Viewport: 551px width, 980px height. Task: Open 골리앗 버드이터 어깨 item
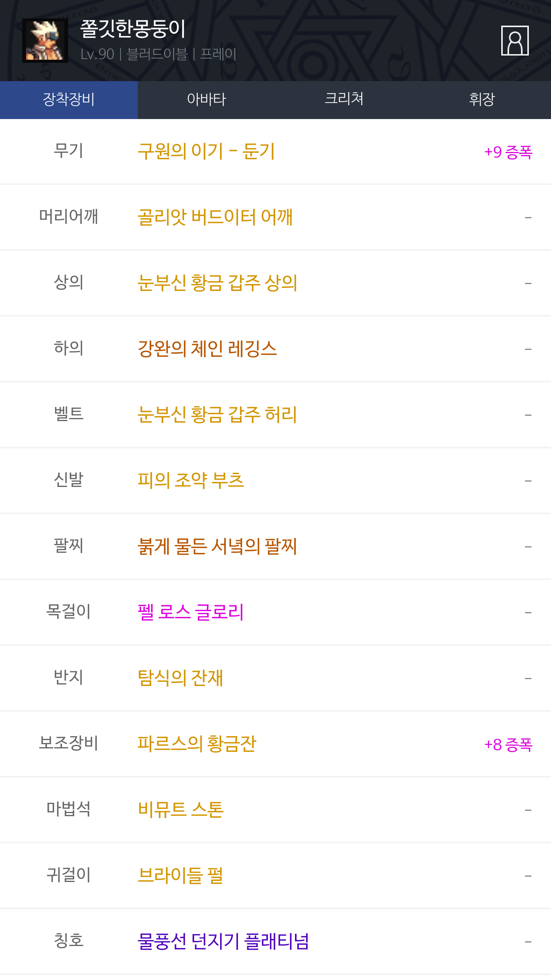point(215,217)
